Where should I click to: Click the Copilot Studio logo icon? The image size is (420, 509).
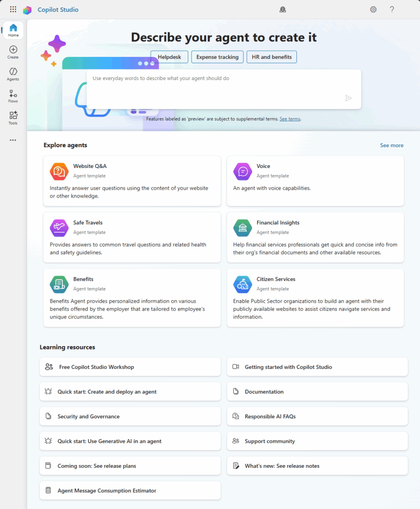[27, 10]
